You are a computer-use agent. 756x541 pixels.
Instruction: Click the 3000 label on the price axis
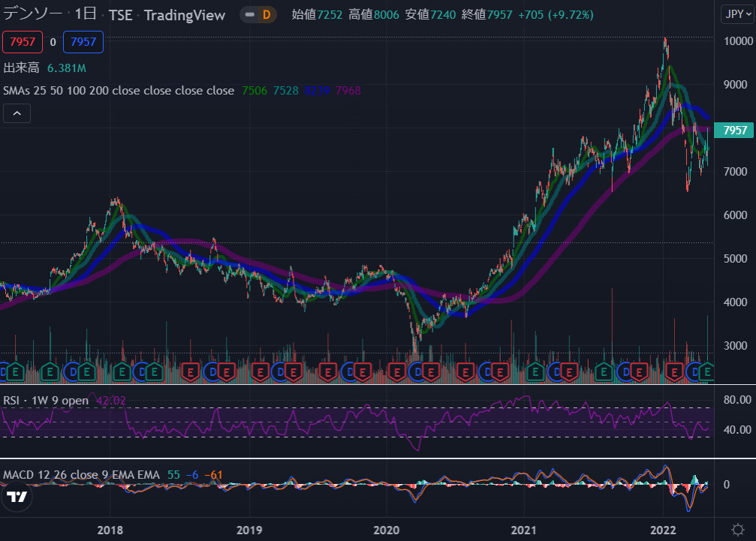tap(735, 346)
